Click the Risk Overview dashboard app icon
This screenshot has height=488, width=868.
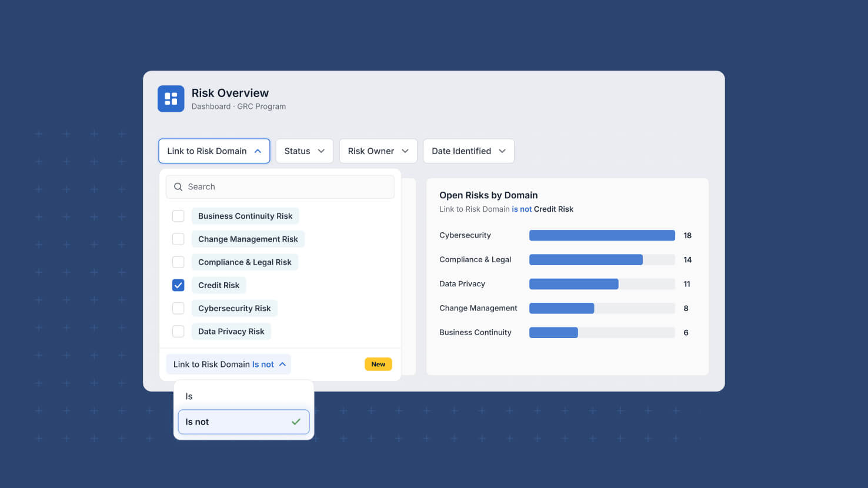click(x=171, y=99)
